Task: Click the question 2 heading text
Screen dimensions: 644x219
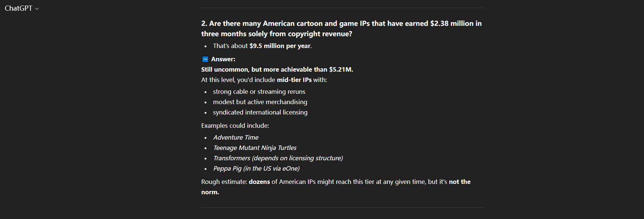Action: [x=341, y=28]
